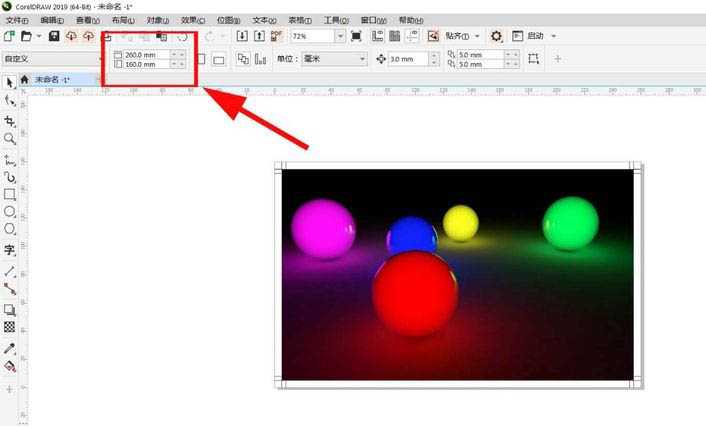Viewport: 706px width, 426px height.
Task: Click the Save floppy disk icon
Action: (54, 36)
